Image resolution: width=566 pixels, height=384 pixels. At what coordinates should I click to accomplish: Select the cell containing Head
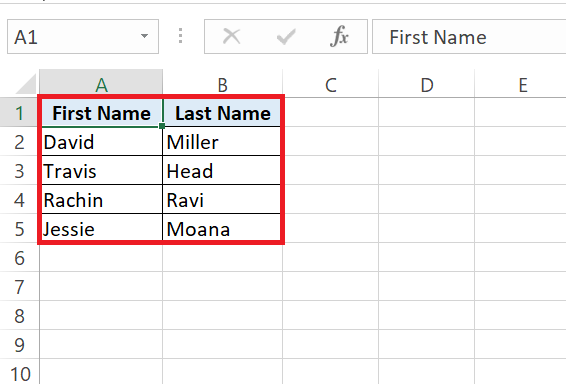pos(222,171)
